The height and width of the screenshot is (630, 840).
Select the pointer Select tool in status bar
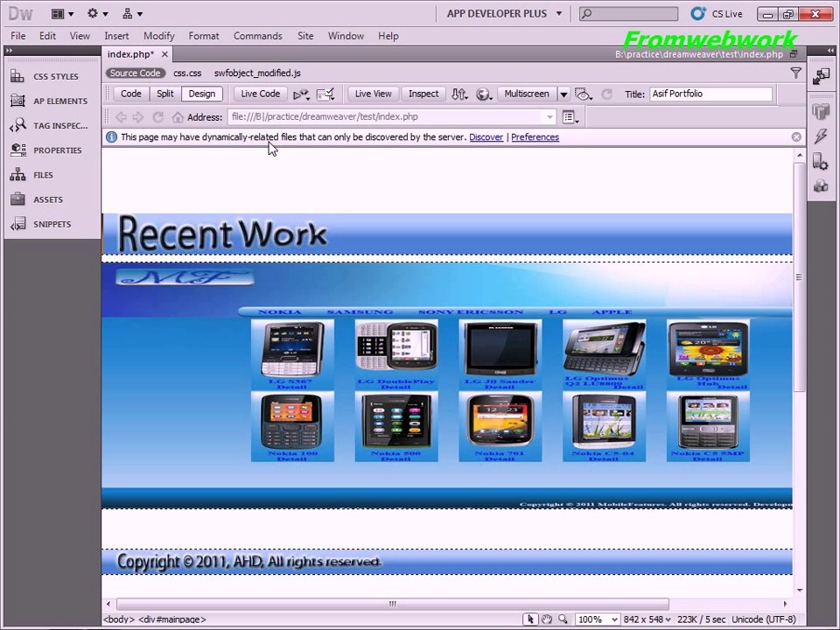pyautogui.click(x=530, y=619)
